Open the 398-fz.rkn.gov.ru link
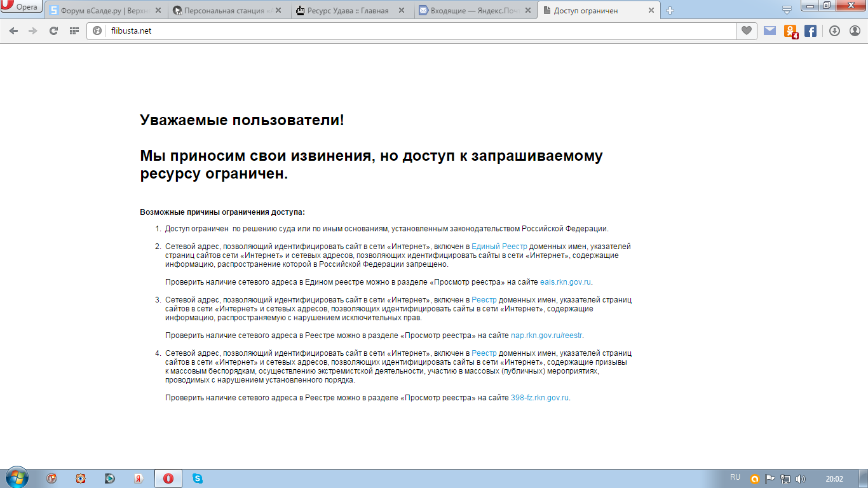The image size is (868, 488). click(539, 398)
